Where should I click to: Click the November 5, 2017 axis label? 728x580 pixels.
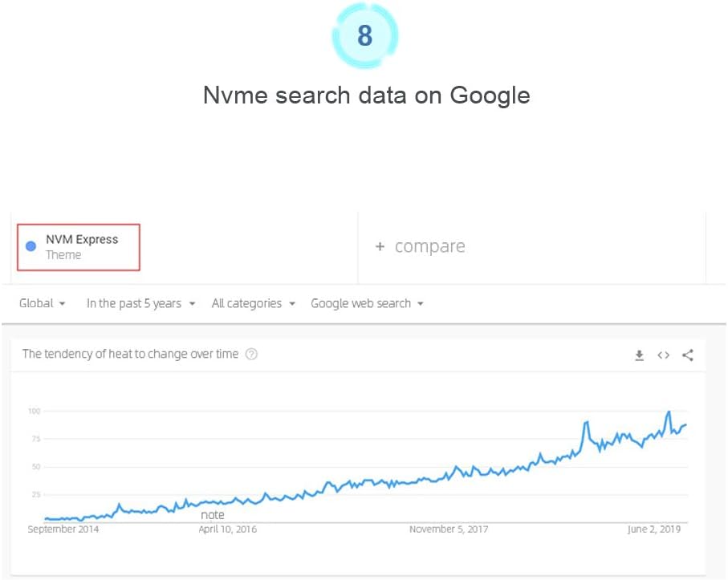[x=449, y=529]
